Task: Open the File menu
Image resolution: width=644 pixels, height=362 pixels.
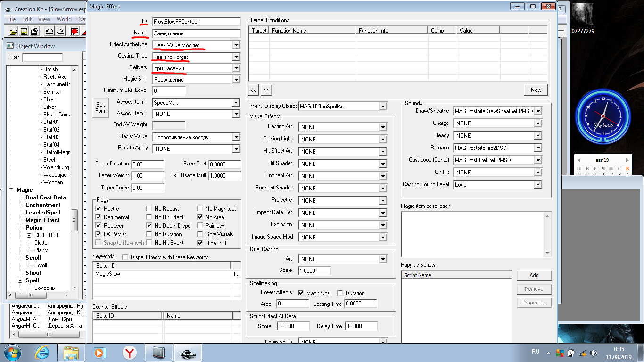Action: click(11, 19)
